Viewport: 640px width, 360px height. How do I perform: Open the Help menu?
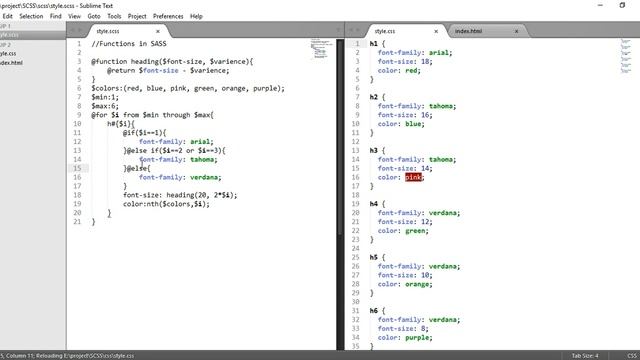click(196, 16)
